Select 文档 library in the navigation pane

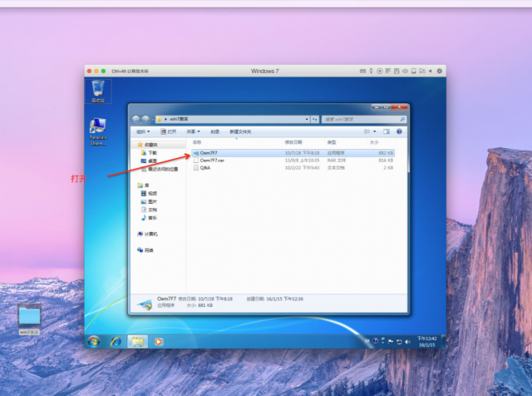pos(149,210)
